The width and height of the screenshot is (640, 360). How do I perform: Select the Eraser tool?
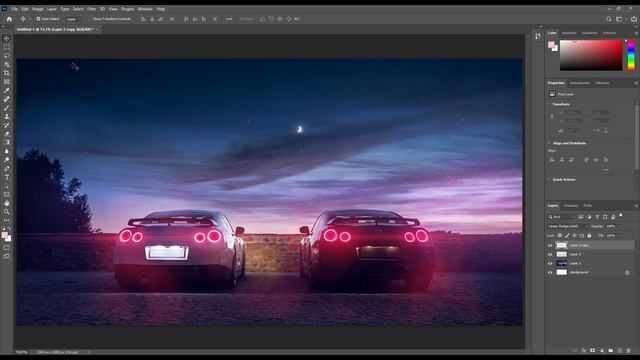pyautogui.click(x=7, y=133)
